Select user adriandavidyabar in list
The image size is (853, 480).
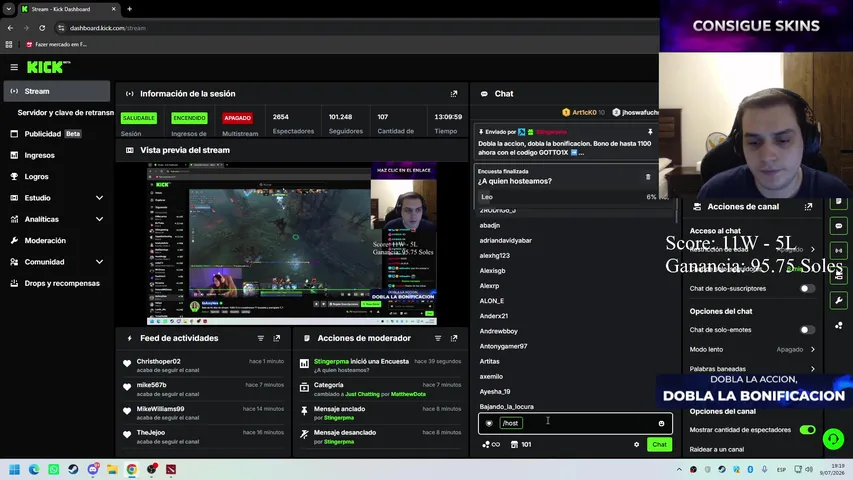coord(505,241)
